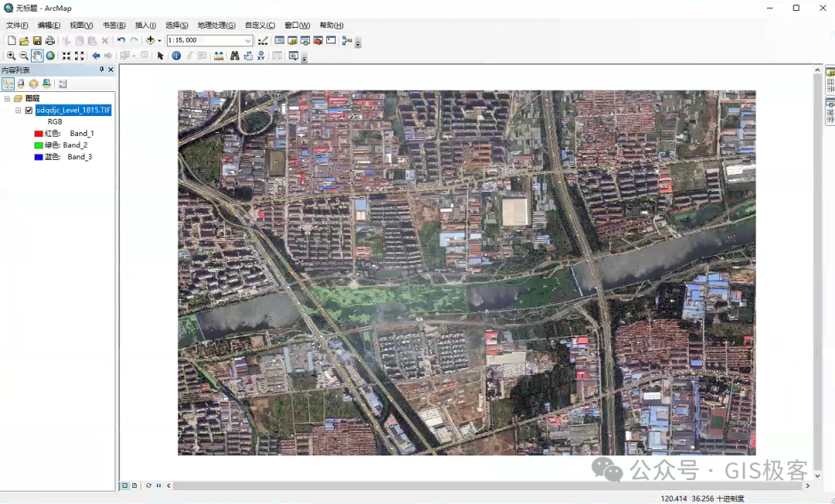Open Standard toolbar options arrow

pos(358,43)
